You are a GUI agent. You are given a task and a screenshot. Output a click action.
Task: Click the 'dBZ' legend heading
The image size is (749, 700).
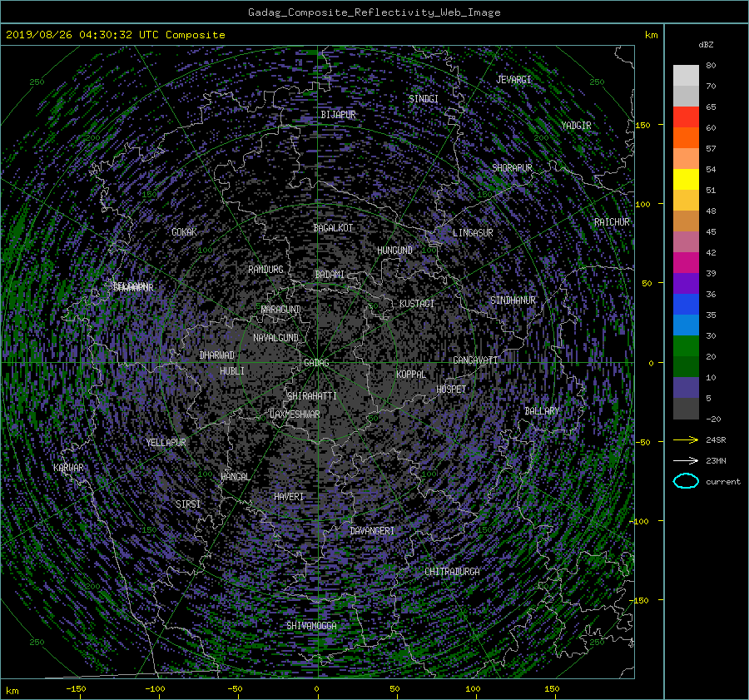[706, 44]
